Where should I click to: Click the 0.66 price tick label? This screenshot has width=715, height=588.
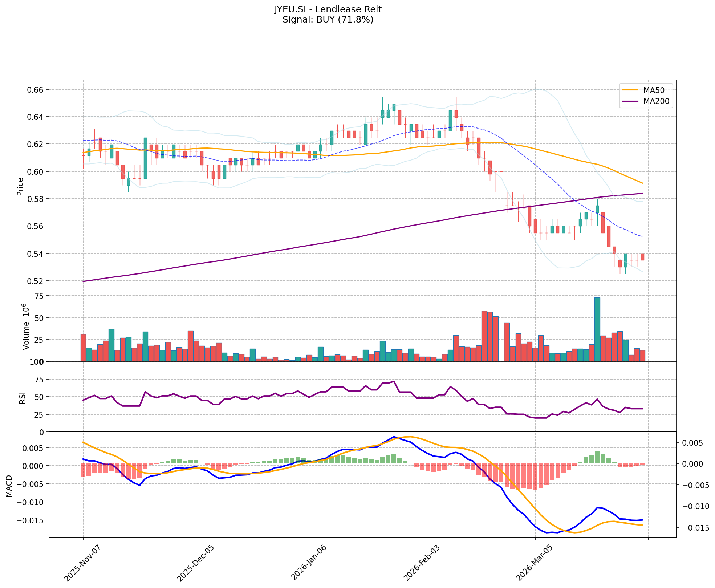(36, 89)
